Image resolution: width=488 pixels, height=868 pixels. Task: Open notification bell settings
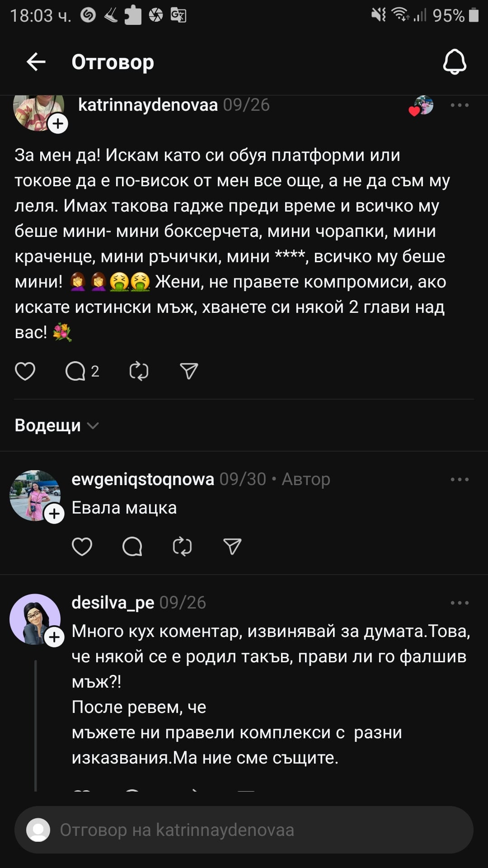[x=454, y=62]
